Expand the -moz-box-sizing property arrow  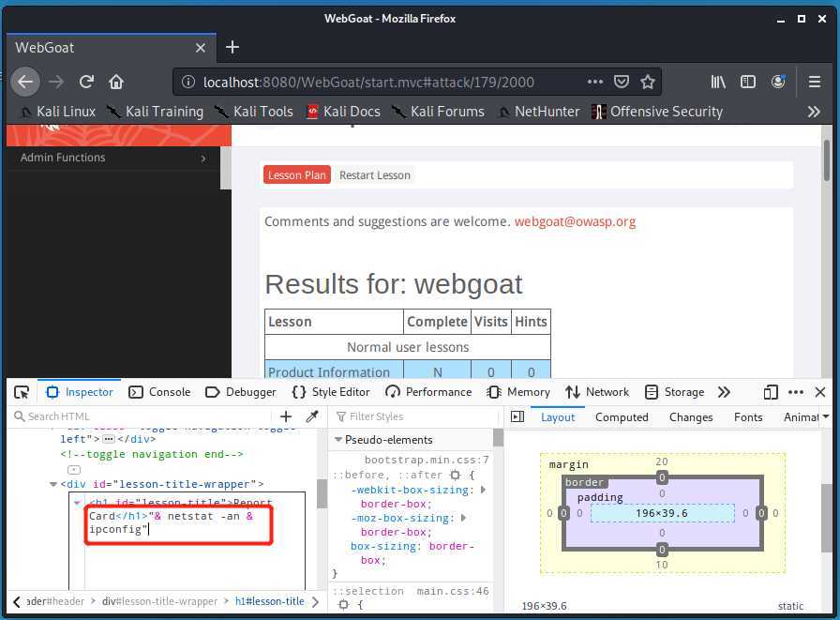463,518
